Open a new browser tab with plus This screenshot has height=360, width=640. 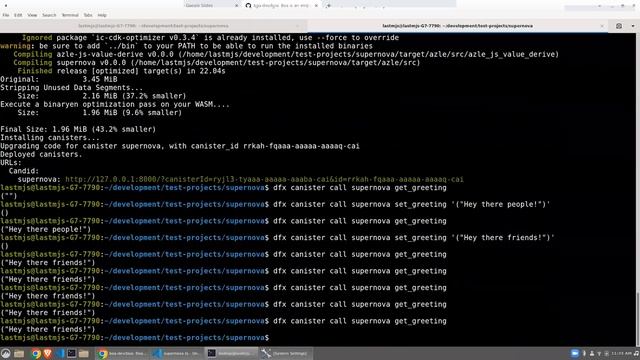(329, 6)
